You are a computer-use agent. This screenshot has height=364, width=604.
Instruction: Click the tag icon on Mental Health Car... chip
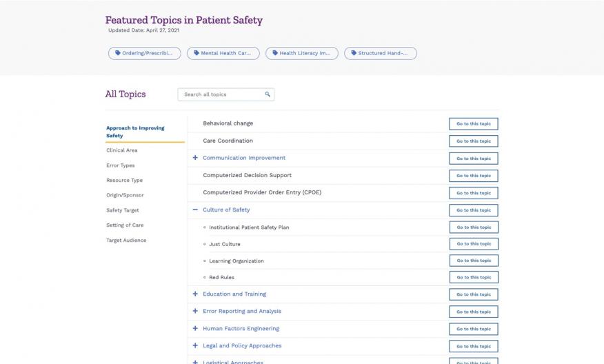[197, 53]
